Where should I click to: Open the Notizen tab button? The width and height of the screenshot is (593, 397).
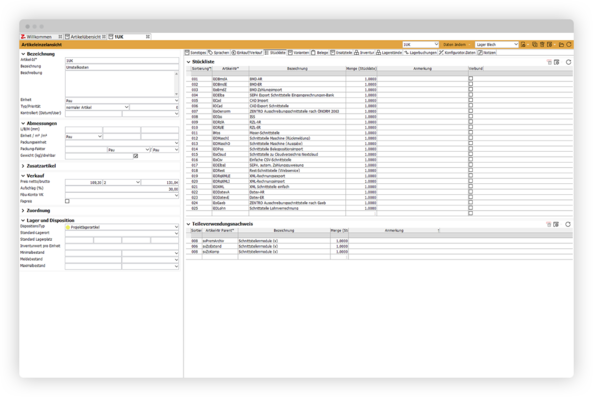coord(487,53)
